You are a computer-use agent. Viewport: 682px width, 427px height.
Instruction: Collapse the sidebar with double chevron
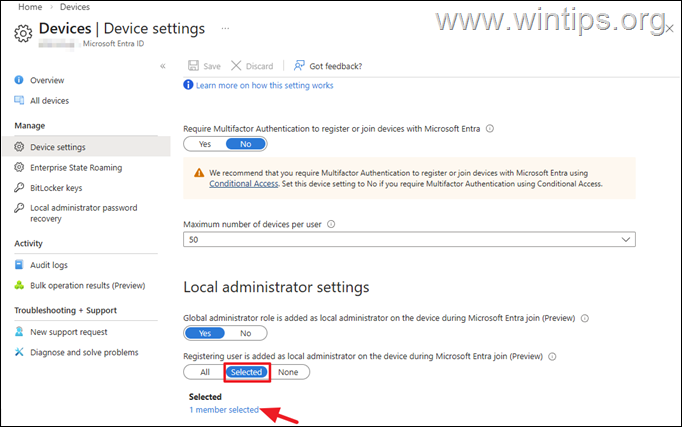163,66
